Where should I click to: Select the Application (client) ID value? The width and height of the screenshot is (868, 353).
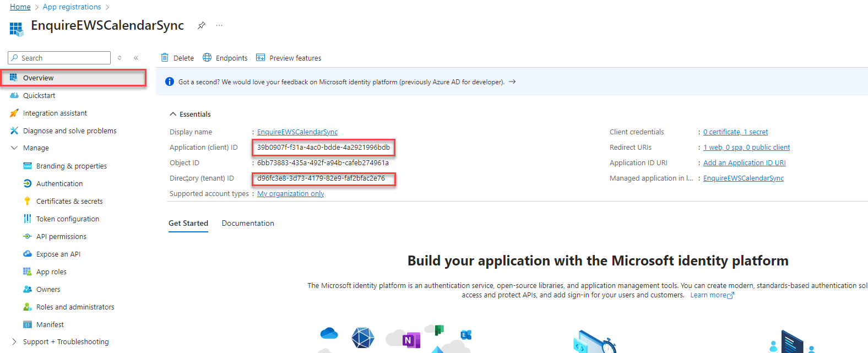323,147
